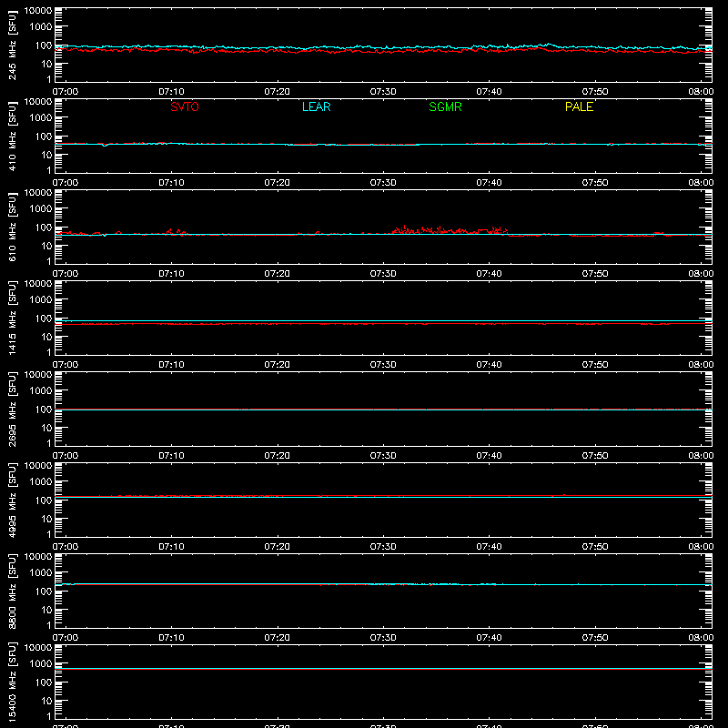Click the 07:20 tick under the 8800 MHz plot
The width and height of the screenshot is (728, 728).
[278, 638]
